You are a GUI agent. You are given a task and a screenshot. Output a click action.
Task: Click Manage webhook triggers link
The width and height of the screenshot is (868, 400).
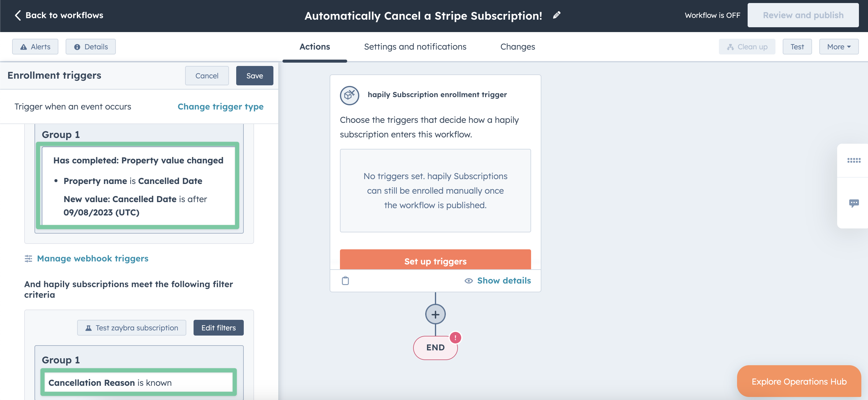[x=92, y=258]
